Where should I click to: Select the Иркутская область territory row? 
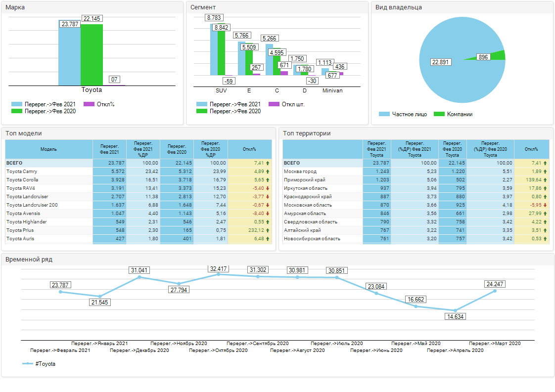(x=416, y=188)
